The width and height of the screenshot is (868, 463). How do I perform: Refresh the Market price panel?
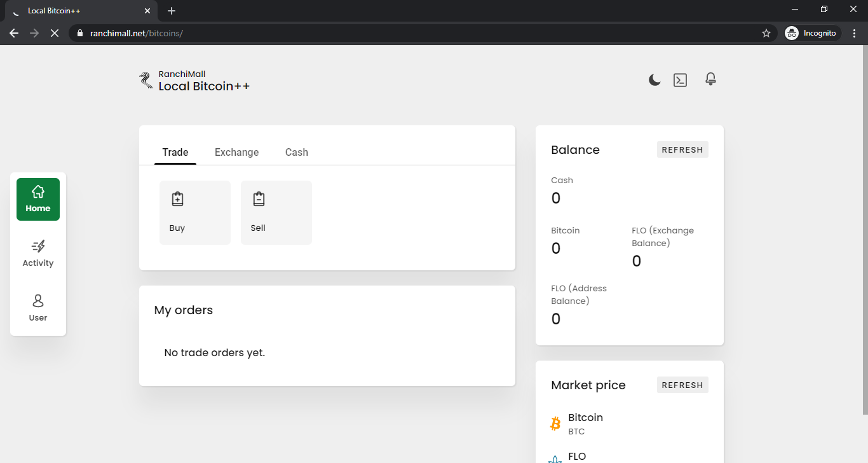pyautogui.click(x=682, y=385)
